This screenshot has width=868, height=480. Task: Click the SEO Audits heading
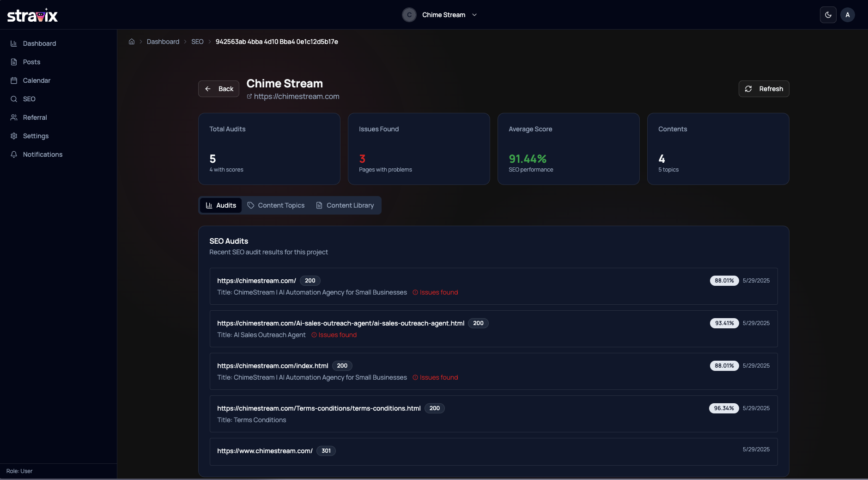tap(229, 241)
